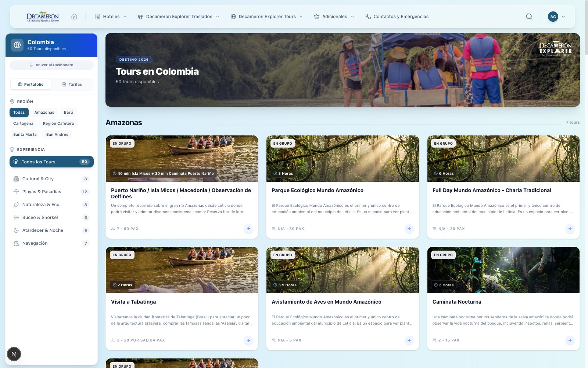The image size is (588, 368).
Task: Switch to the Portafolio tab
Action: tap(31, 84)
